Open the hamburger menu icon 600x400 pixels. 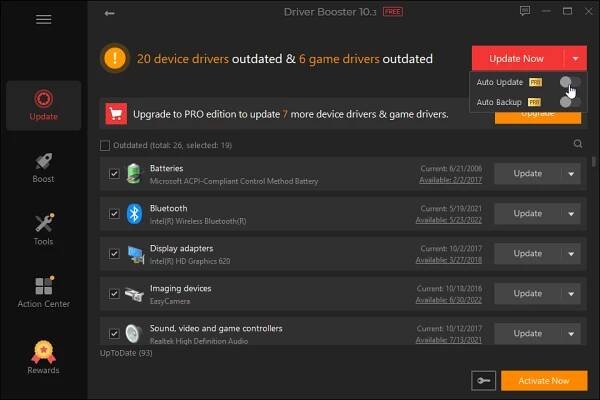coord(42,20)
